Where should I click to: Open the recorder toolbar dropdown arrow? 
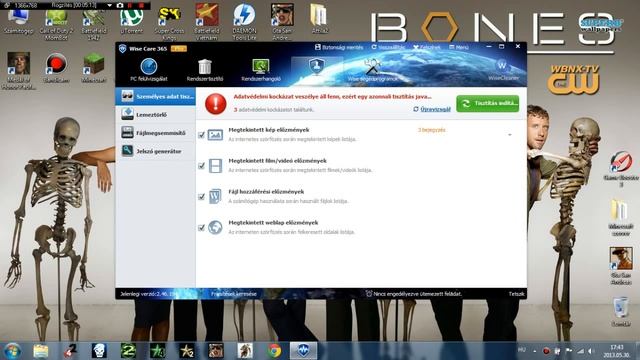[x=109, y=5]
